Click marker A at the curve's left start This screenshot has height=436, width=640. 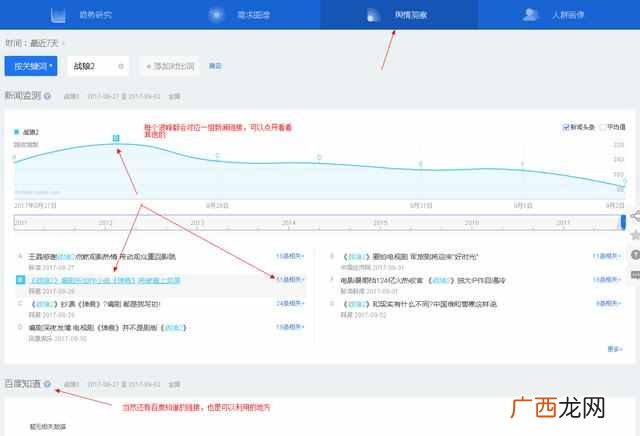15,157
